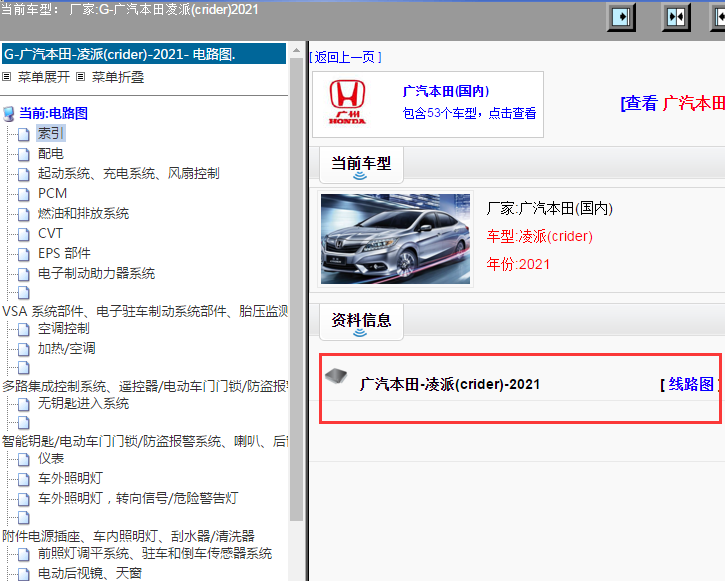The image size is (725, 581).
Task: Open the PCM wiring entry
Action: point(52,193)
